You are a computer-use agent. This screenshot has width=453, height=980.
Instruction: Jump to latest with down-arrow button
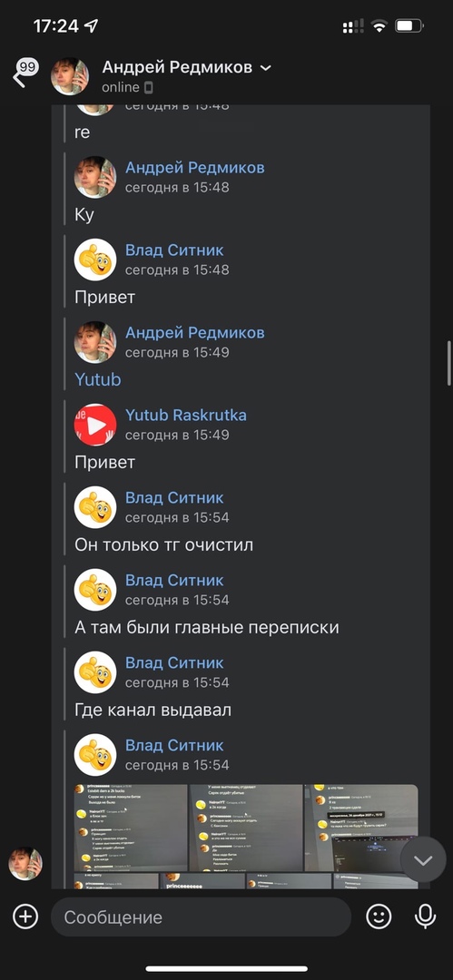pyautogui.click(x=423, y=860)
